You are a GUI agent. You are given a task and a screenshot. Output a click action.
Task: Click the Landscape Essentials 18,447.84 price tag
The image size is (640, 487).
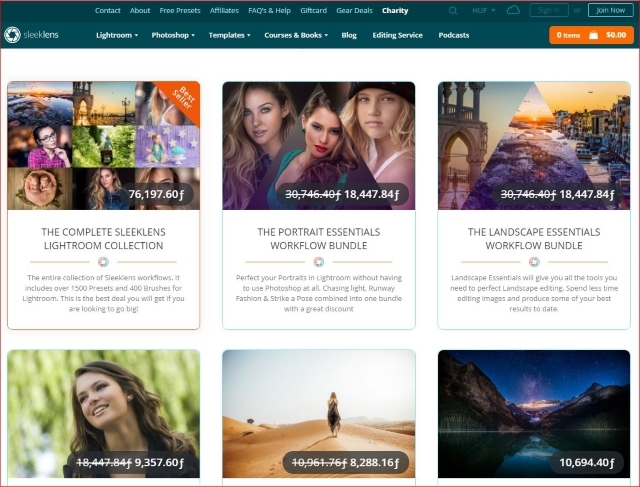(x=558, y=194)
